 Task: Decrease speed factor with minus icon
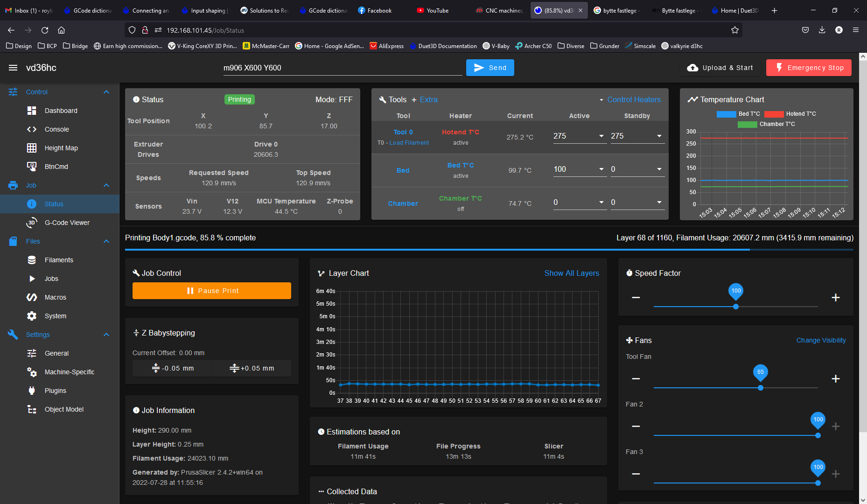click(636, 297)
